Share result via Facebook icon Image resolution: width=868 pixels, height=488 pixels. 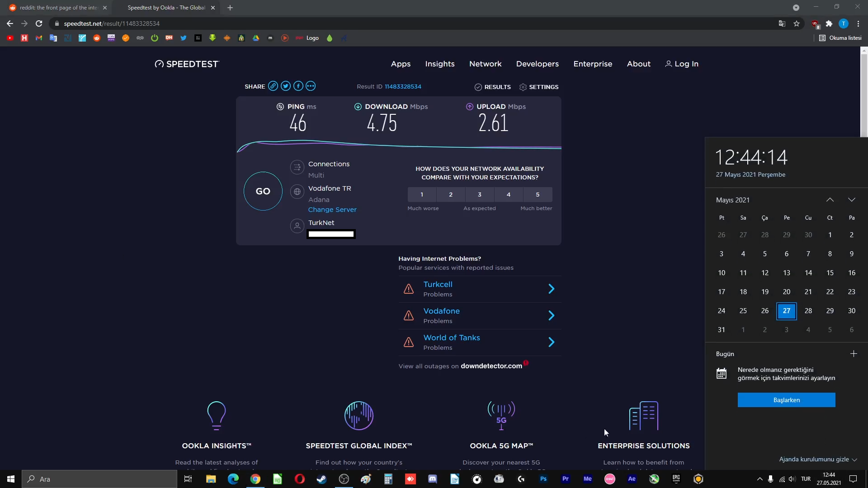pyautogui.click(x=298, y=86)
